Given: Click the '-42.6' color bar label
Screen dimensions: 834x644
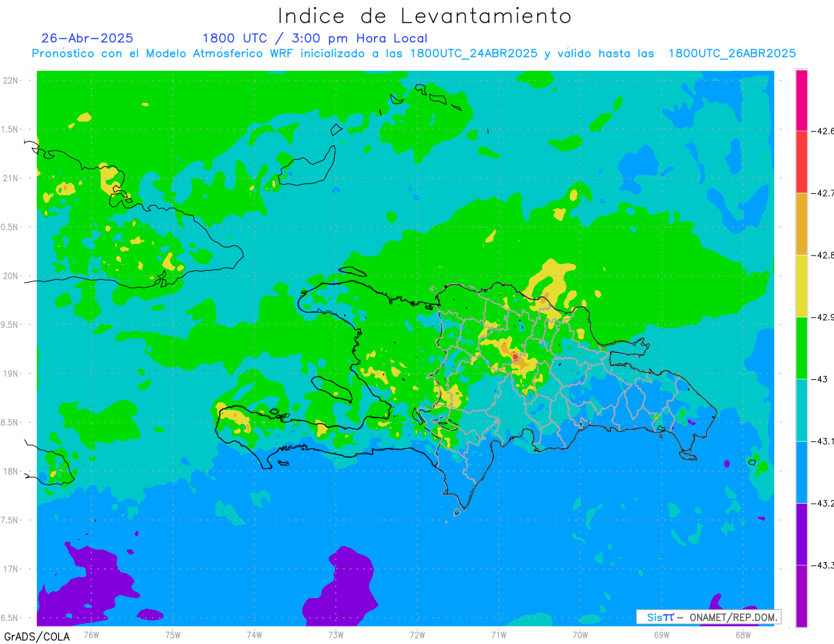Looking at the screenshot, I should 821,131.
